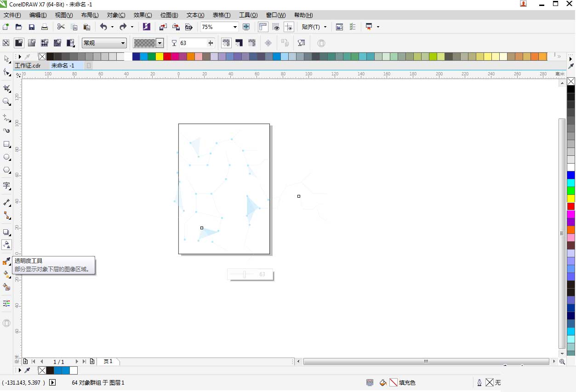Select the Artistic Media tool
The height and width of the screenshot is (392, 576).
(x=6, y=131)
